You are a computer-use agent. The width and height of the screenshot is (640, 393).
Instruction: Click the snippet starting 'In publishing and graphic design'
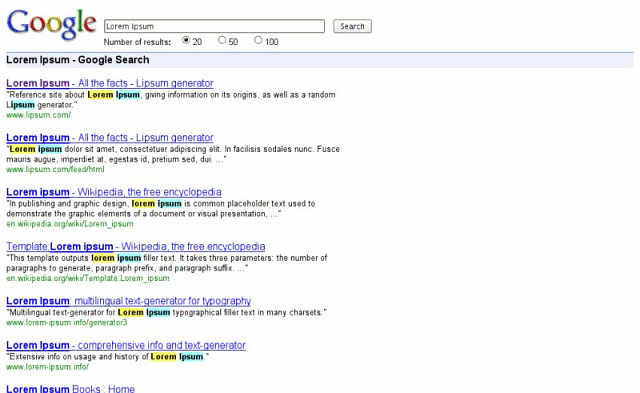click(161, 209)
